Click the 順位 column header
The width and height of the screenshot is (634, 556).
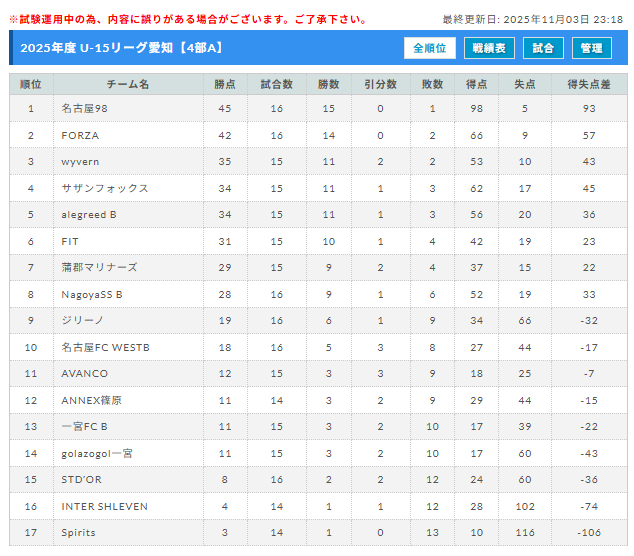click(31, 84)
